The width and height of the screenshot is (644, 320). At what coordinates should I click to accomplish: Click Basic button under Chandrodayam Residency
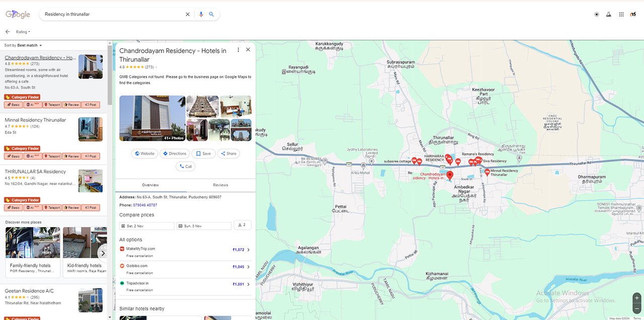pyautogui.click(x=13, y=105)
